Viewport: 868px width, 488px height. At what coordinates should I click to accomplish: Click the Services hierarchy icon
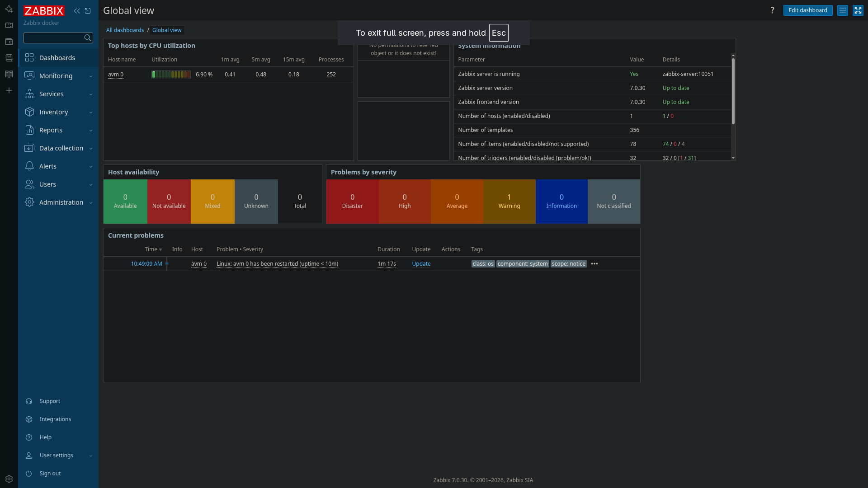[x=29, y=94]
